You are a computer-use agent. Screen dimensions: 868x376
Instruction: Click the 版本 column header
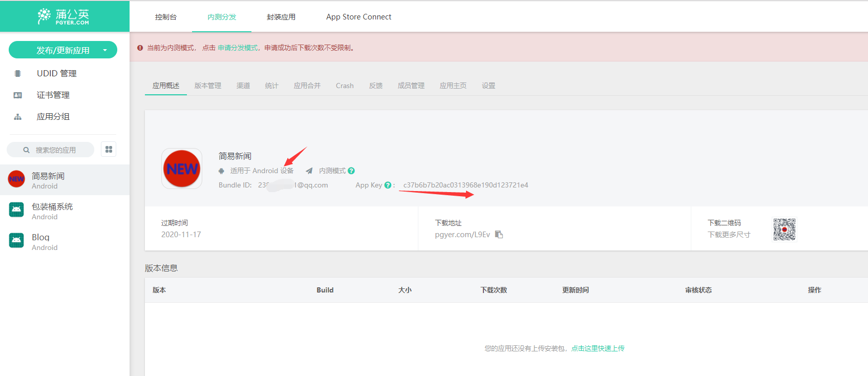point(159,290)
